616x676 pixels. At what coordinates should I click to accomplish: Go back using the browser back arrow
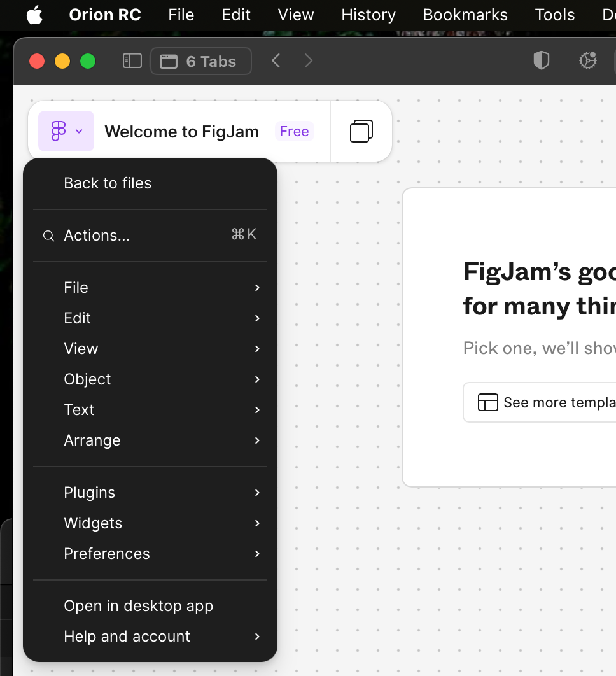click(276, 61)
